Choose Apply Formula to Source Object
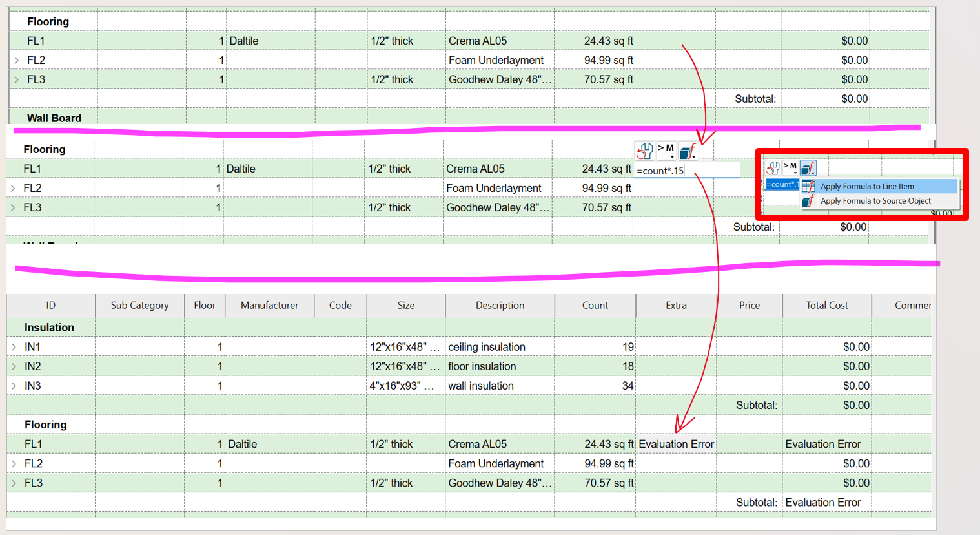The height and width of the screenshot is (535, 980). pyautogui.click(x=875, y=201)
